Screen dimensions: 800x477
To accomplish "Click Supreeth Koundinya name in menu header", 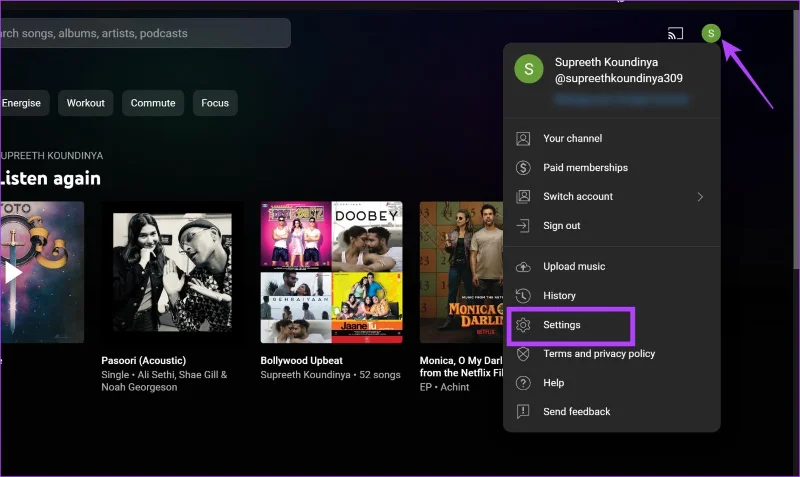I will [606, 62].
